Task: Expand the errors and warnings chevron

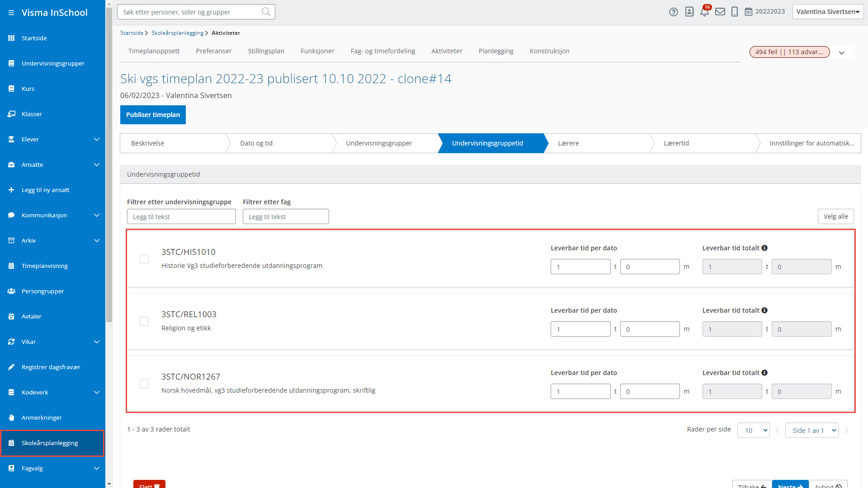Action: 842,52
